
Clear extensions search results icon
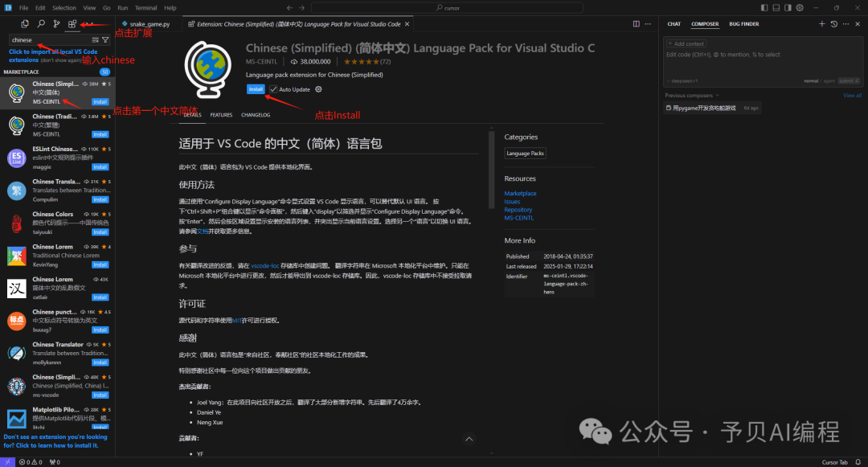pyautogui.click(x=95, y=40)
